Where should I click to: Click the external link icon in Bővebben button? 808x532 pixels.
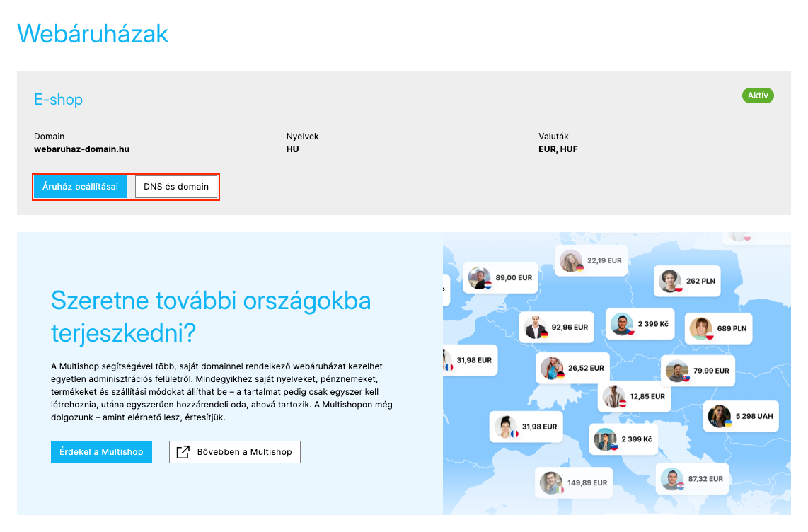(x=183, y=451)
